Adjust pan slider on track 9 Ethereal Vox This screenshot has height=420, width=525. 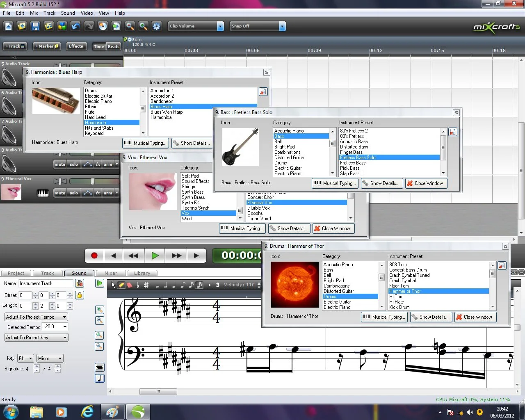point(60,181)
